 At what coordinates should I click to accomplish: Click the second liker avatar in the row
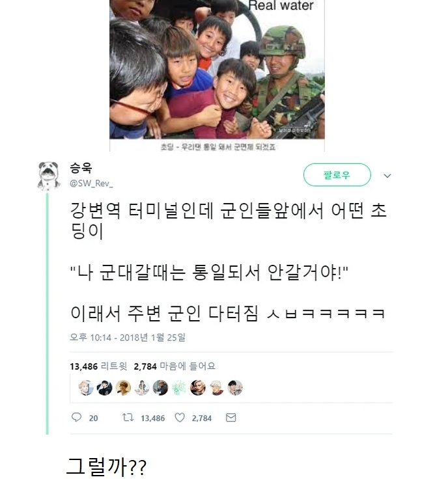(104, 388)
